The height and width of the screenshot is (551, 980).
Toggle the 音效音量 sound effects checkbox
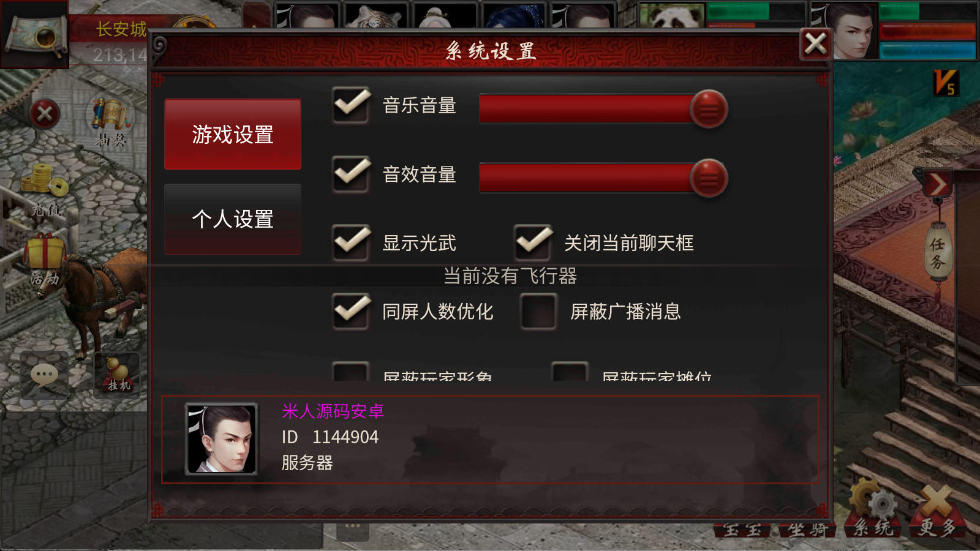coord(351,174)
